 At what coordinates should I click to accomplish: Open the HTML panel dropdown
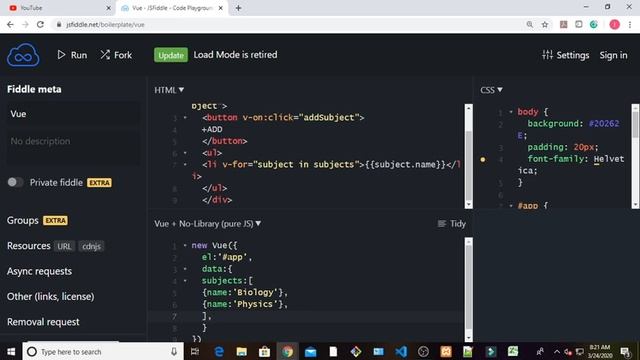click(x=169, y=90)
